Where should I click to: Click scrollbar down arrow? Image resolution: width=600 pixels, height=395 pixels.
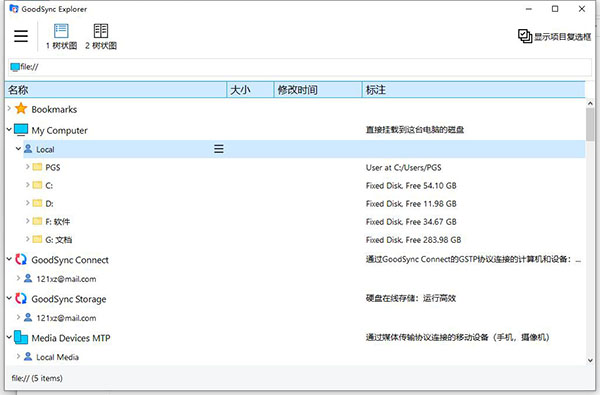click(590, 360)
